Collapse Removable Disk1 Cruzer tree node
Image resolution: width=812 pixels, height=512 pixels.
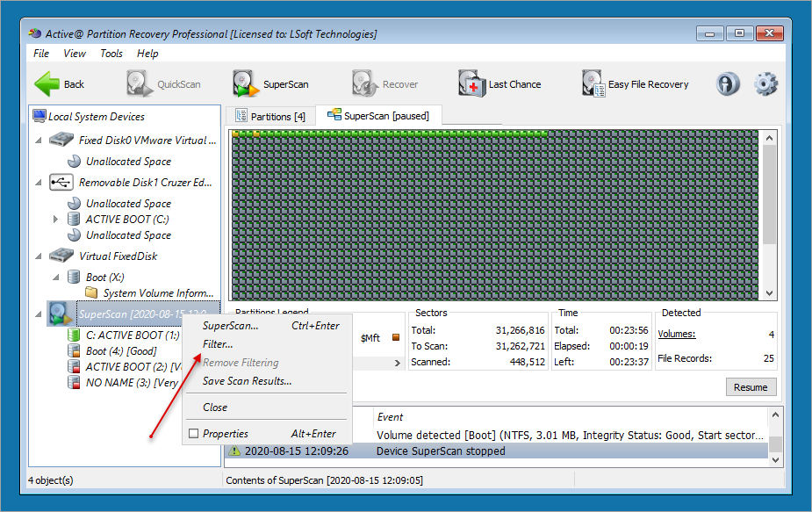click(39, 183)
